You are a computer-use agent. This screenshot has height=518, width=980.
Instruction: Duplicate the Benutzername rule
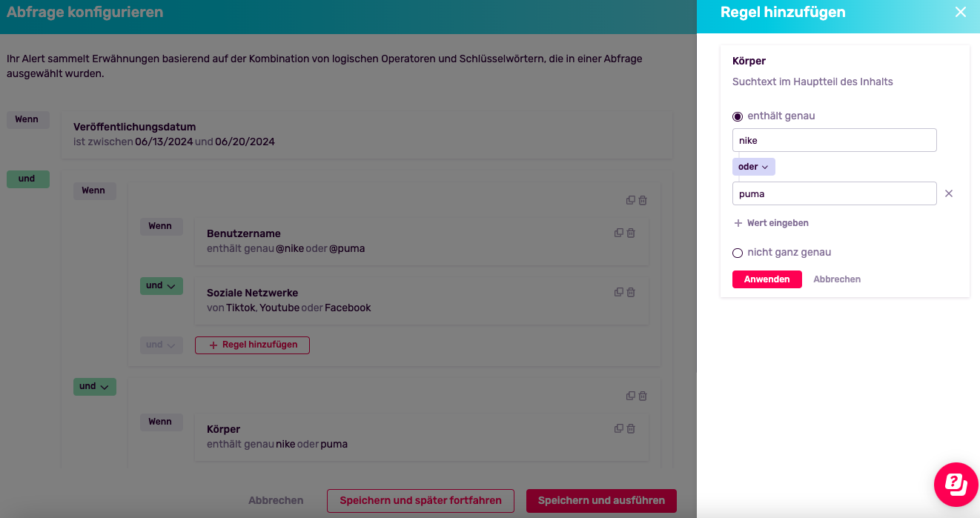tap(618, 233)
